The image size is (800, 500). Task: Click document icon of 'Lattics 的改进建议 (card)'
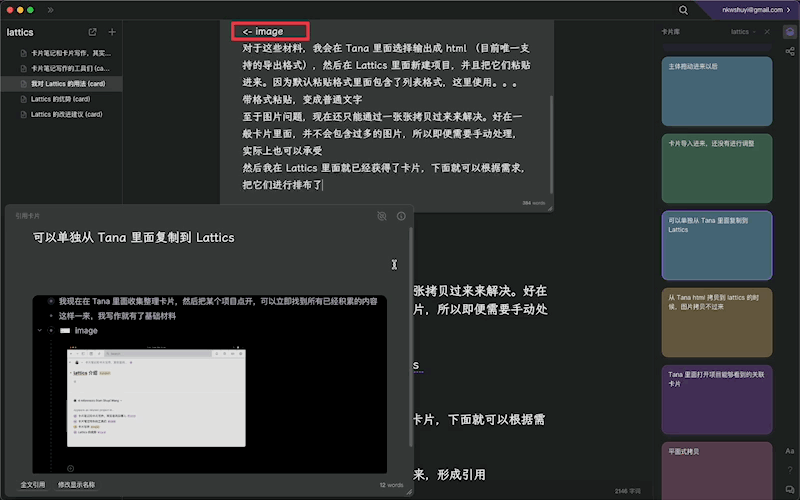coord(23,114)
